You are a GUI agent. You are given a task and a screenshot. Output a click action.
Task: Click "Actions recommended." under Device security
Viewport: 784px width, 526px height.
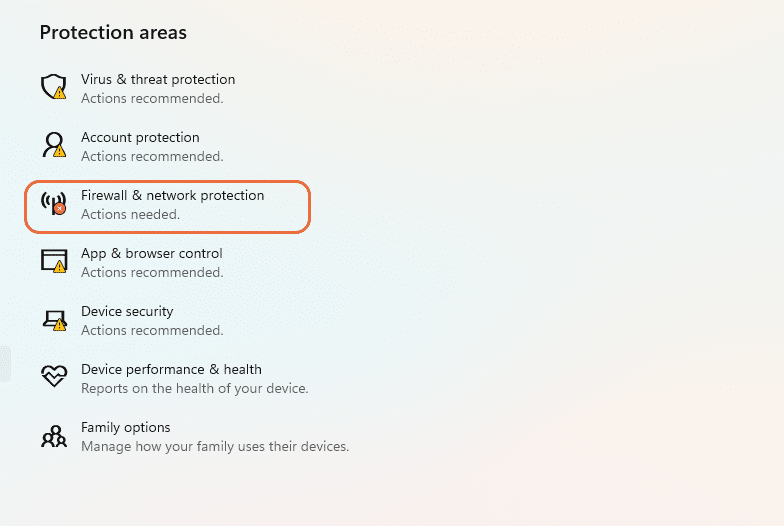click(x=152, y=331)
